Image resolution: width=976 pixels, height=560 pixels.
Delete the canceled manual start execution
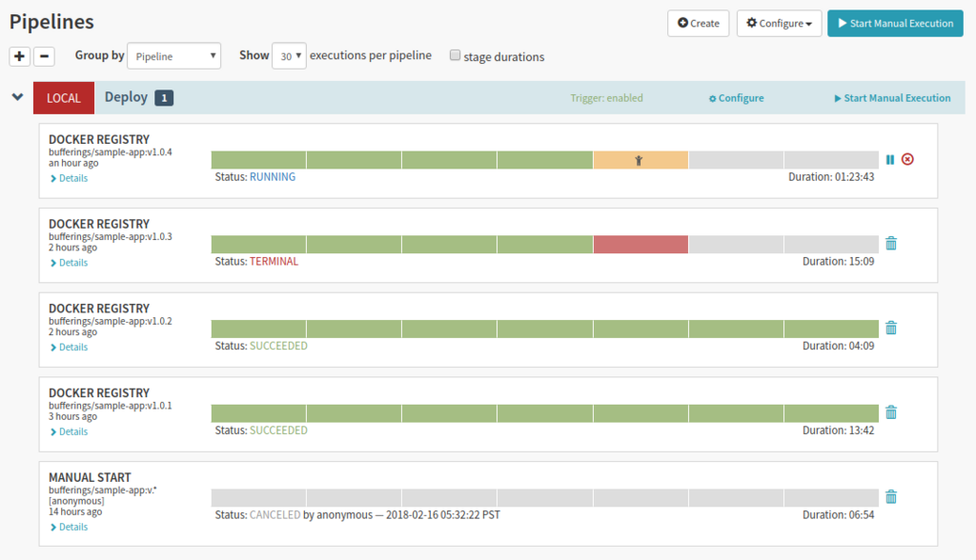891,496
